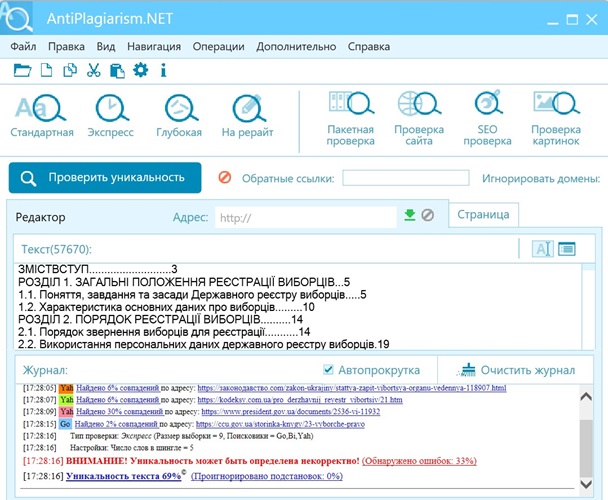The width and height of the screenshot is (608, 500).
Task: Switch to text editing mode icon 'A'
Action: [542, 249]
